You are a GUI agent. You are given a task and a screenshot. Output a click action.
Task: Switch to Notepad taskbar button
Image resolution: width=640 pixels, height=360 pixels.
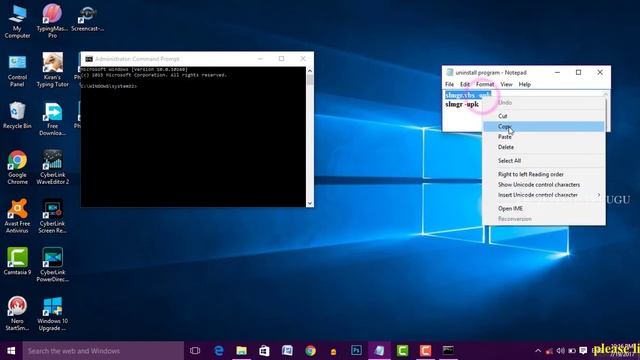pos(379,351)
